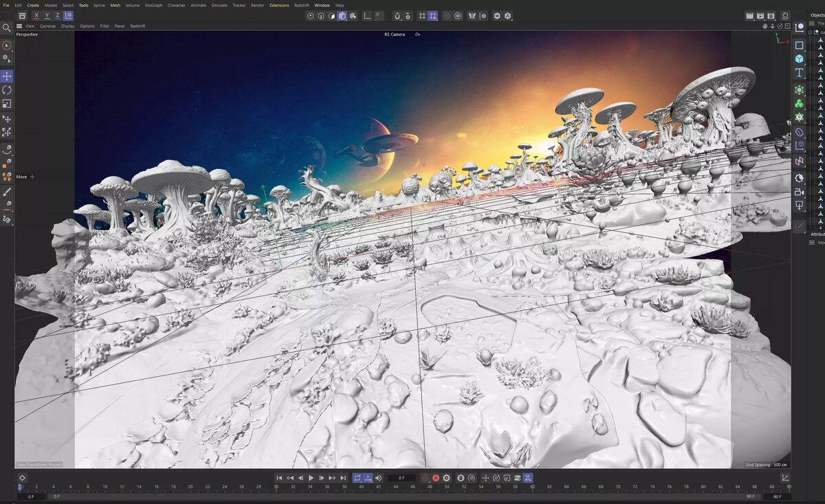
Task: Click frame 30 on timeline ruler
Action: point(276,487)
